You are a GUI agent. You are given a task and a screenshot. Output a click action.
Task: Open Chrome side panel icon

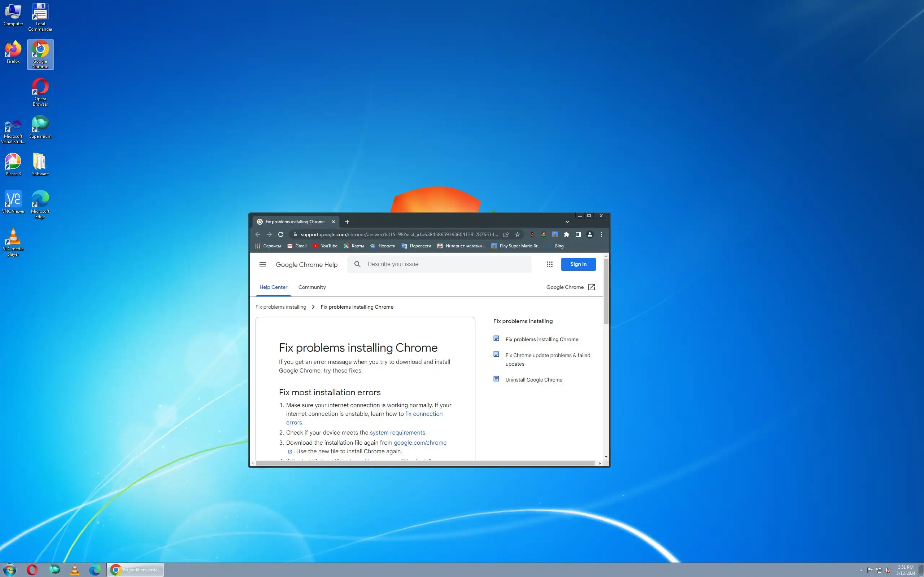(x=578, y=234)
